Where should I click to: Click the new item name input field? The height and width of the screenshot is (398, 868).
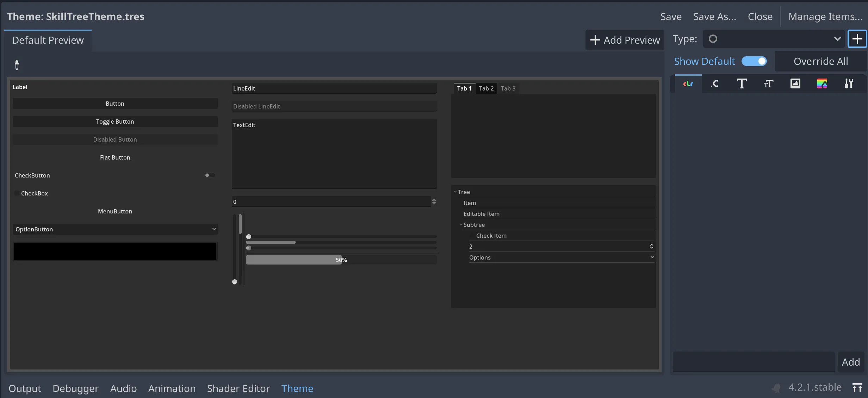pyautogui.click(x=754, y=362)
